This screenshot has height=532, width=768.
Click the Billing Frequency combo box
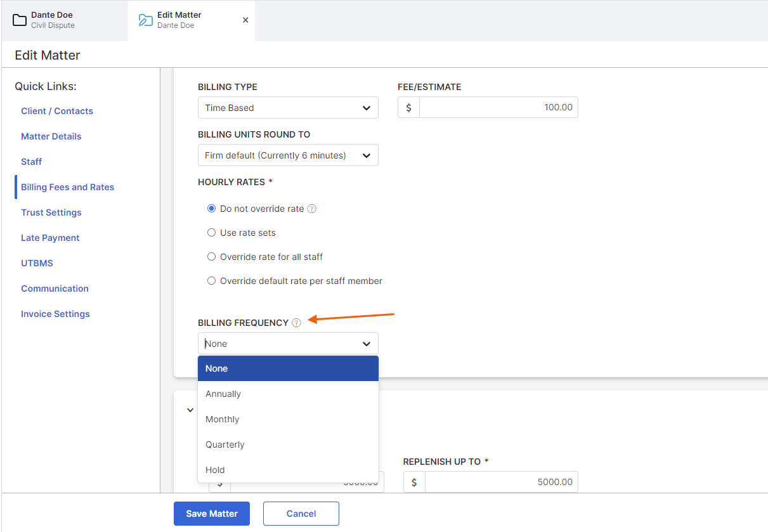[x=288, y=344]
